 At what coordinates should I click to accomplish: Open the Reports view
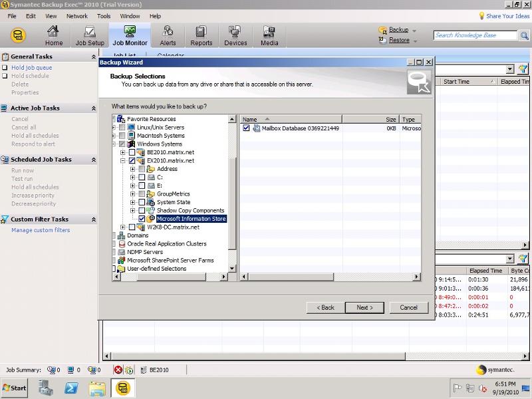tap(201, 35)
